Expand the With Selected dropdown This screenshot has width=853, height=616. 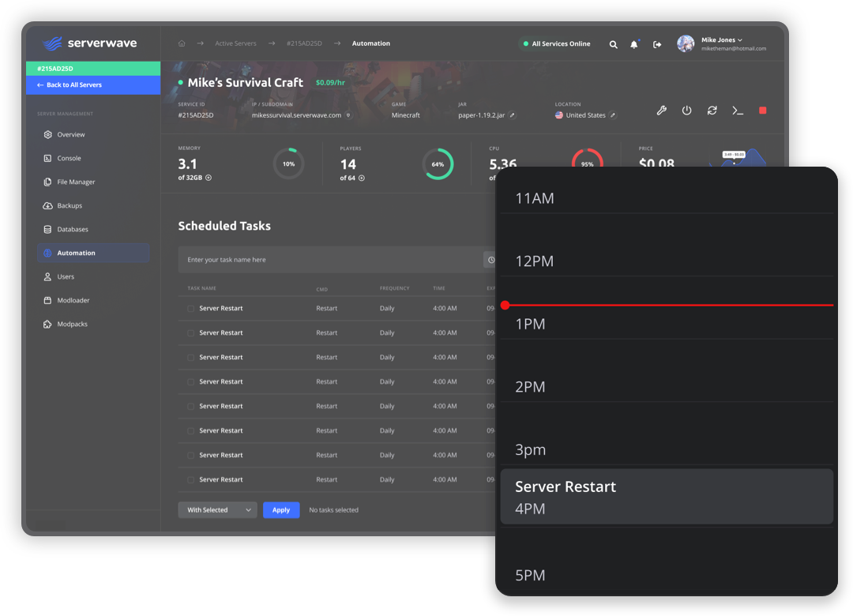click(217, 510)
